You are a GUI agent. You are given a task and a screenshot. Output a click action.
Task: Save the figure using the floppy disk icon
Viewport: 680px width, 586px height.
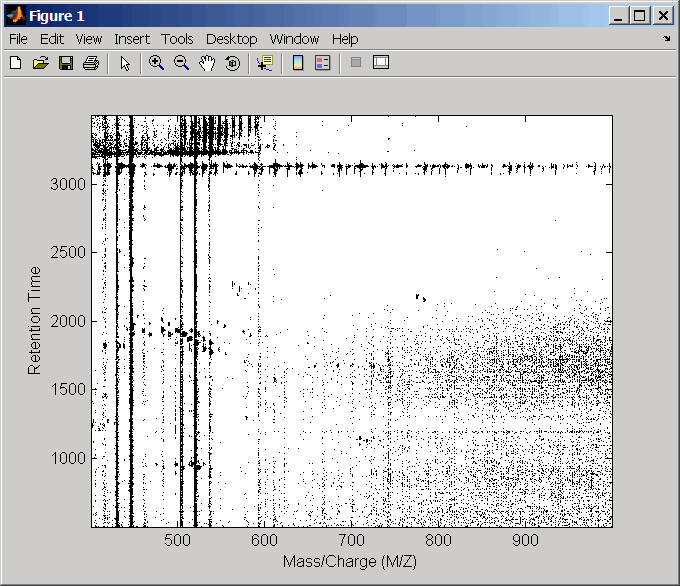tap(66, 63)
